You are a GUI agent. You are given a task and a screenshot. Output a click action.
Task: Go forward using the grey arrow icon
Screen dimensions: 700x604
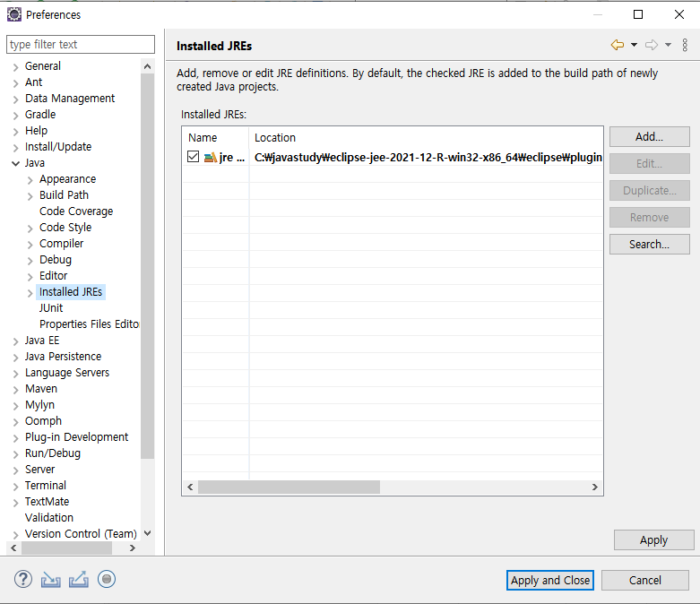coord(652,45)
